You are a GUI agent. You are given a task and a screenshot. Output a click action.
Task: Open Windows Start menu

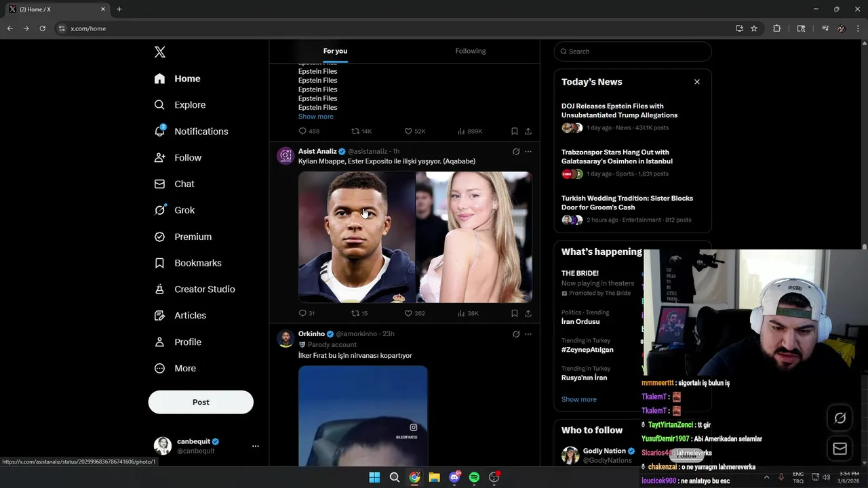point(374,477)
